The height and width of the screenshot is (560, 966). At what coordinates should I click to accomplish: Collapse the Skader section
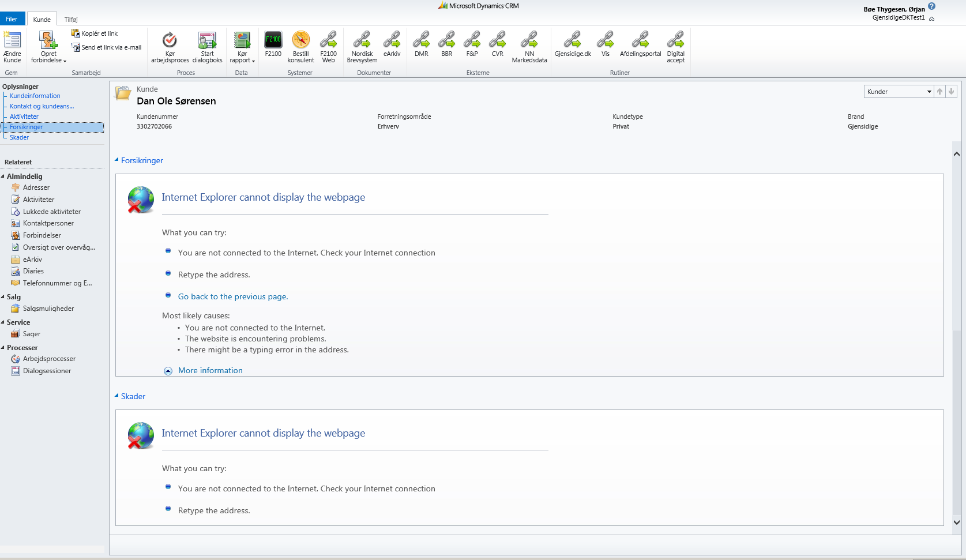tap(116, 396)
